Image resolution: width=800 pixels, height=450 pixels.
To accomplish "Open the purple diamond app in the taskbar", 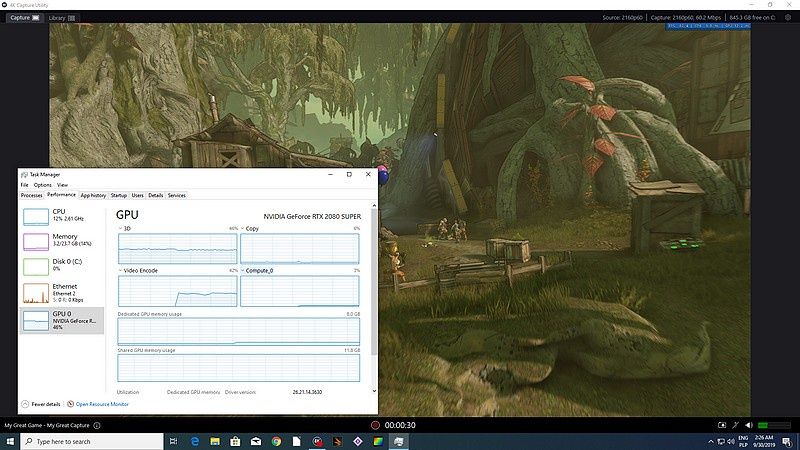I will (x=358, y=441).
